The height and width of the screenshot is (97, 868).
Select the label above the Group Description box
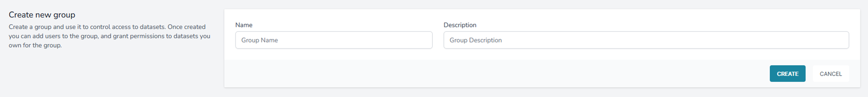[460, 25]
